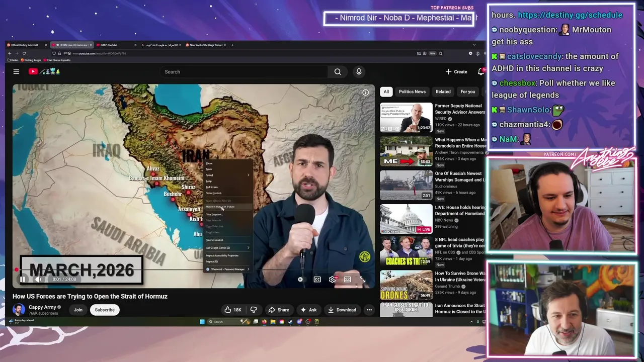Share the video

(279, 310)
